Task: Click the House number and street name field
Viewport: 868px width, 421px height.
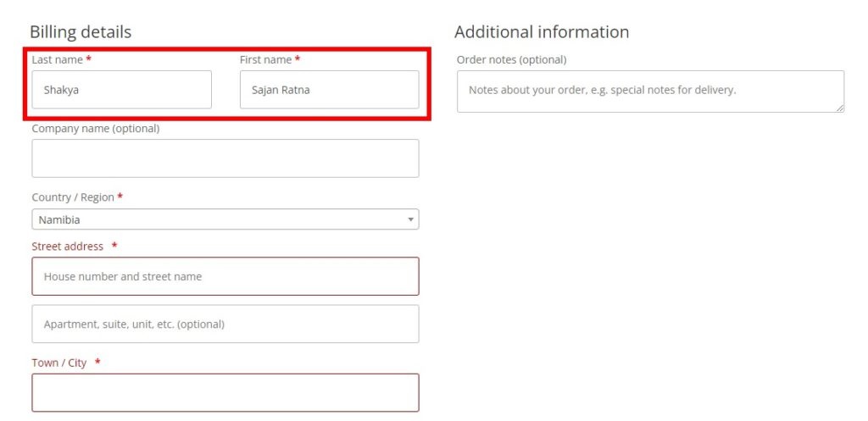Action: (x=225, y=276)
